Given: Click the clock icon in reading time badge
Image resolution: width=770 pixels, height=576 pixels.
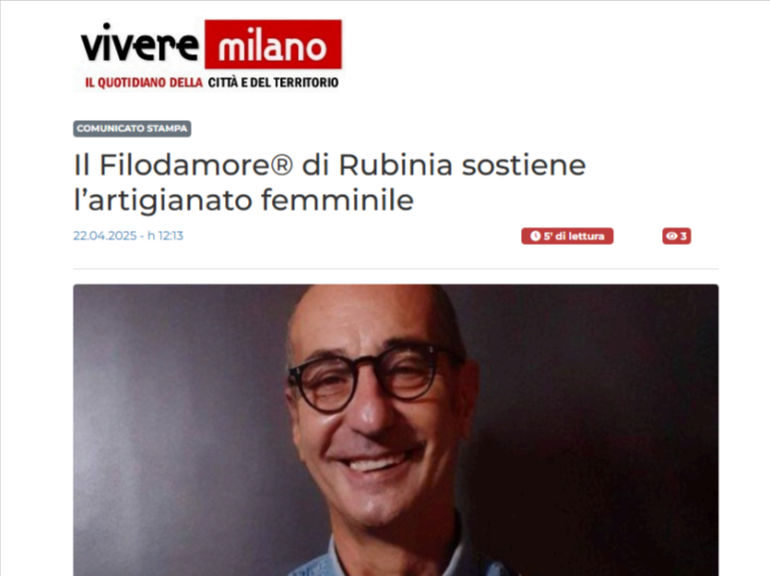Looking at the screenshot, I should (535, 236).
